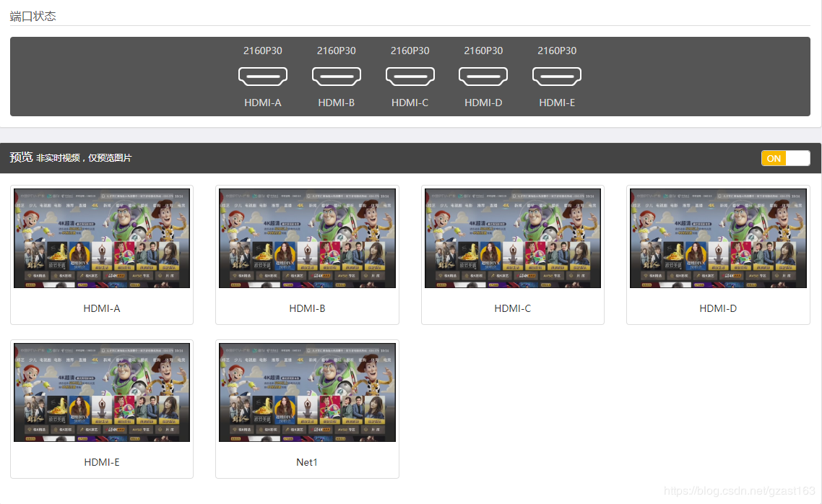
Task: Open the HDMI-A preview thumbnail
Action: point(102,238)
